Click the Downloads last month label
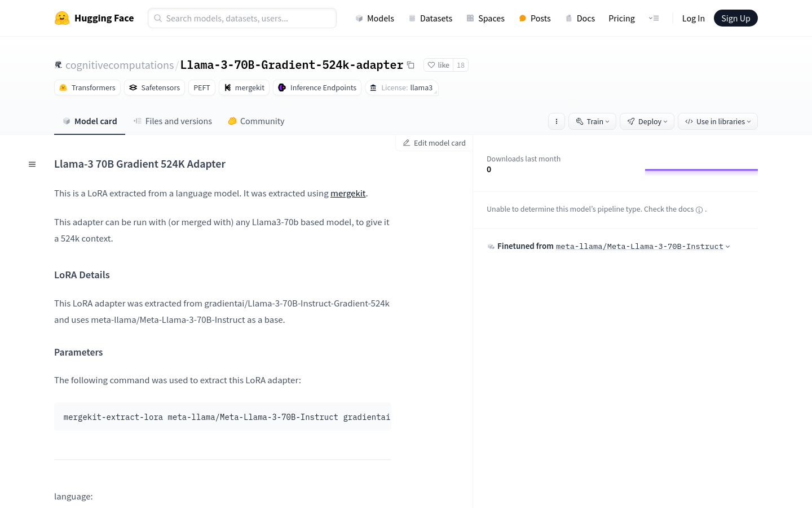The height and width of the screenshot is (508, 812). coord(523,159)
